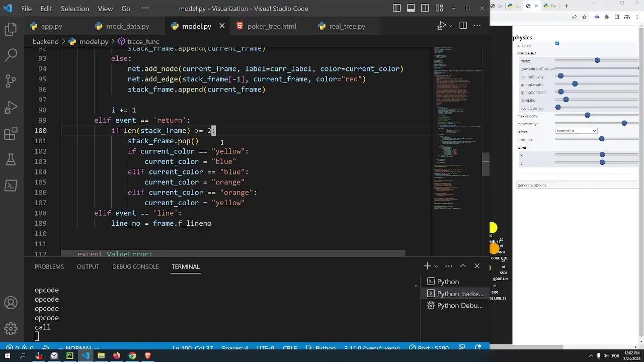Open the Testing flask view
This screenshot has height=362, width=644.
11,160
